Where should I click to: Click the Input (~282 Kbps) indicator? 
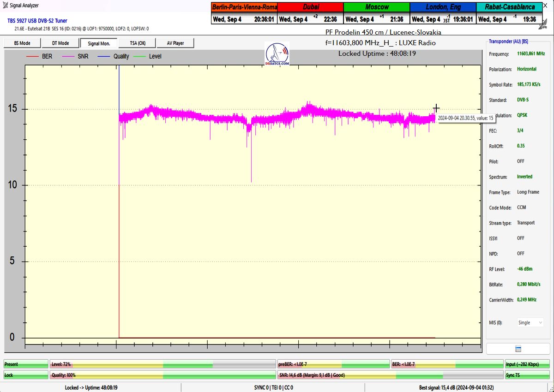tap(527, 364)
